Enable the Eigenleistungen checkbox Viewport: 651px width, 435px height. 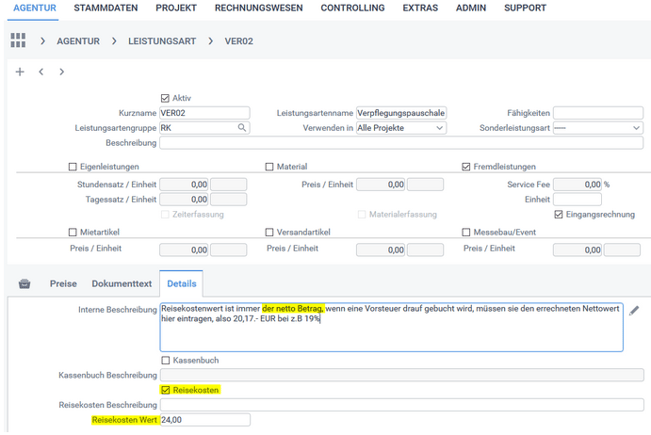pyautogui.click(x=73, y=167)
